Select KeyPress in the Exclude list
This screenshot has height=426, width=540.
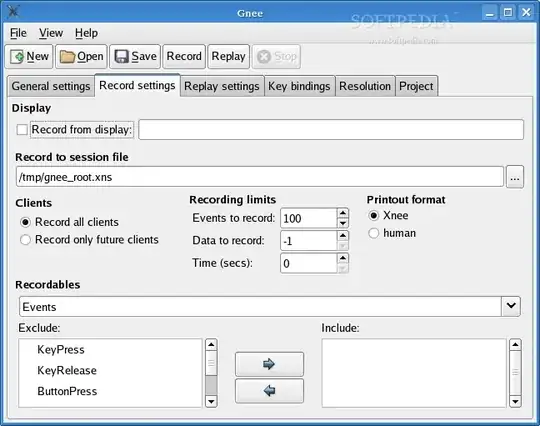tap(61, 350)
